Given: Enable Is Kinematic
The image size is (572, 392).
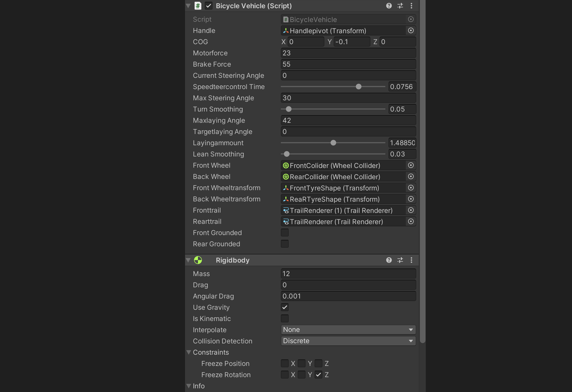Looking at the screenshot, I should pos(285,318).
